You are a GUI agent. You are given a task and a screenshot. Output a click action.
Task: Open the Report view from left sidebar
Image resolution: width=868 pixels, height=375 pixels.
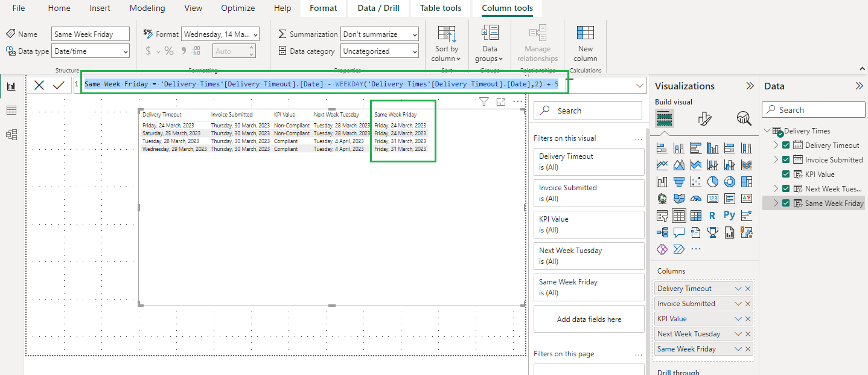(x=11, y=86)
